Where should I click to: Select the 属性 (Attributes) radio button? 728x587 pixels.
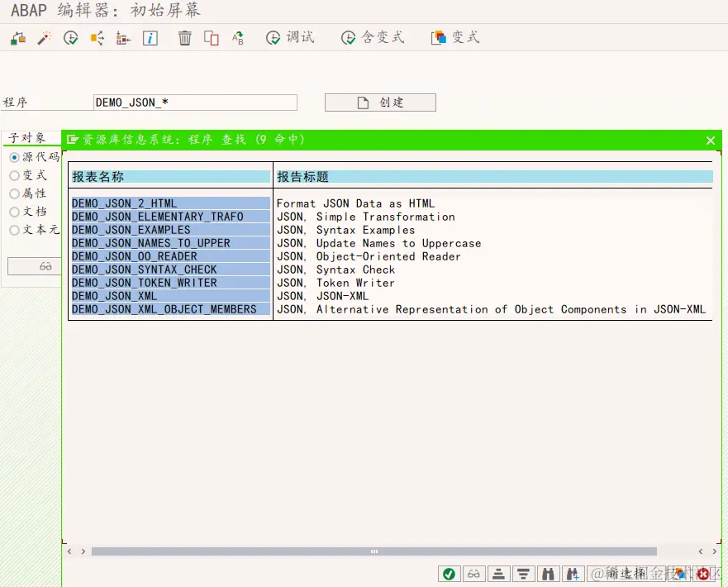pyautogui.click(x=15, y=193)
